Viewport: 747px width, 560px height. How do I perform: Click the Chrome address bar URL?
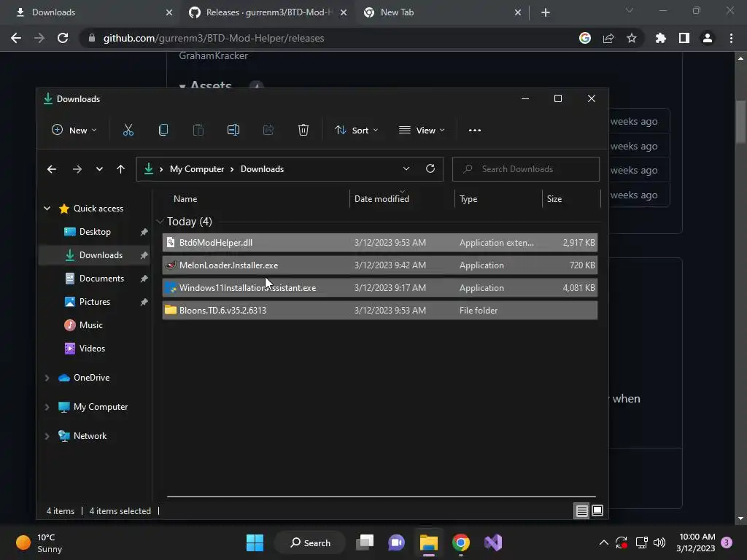(214, 38)
